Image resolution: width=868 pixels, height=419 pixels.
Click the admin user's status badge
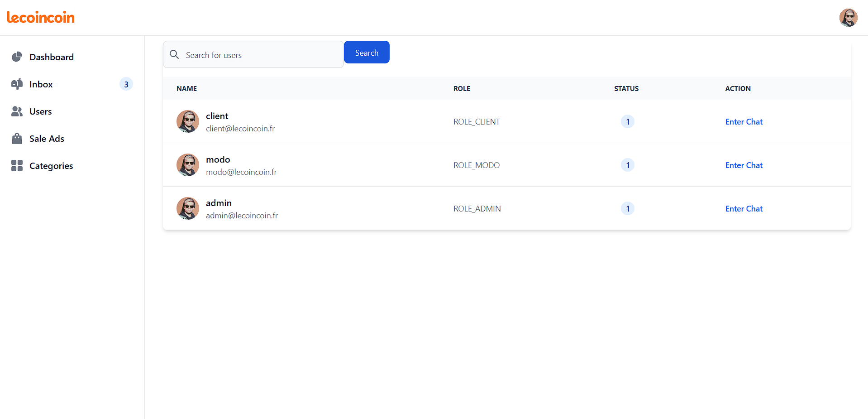tap(627, 208)
